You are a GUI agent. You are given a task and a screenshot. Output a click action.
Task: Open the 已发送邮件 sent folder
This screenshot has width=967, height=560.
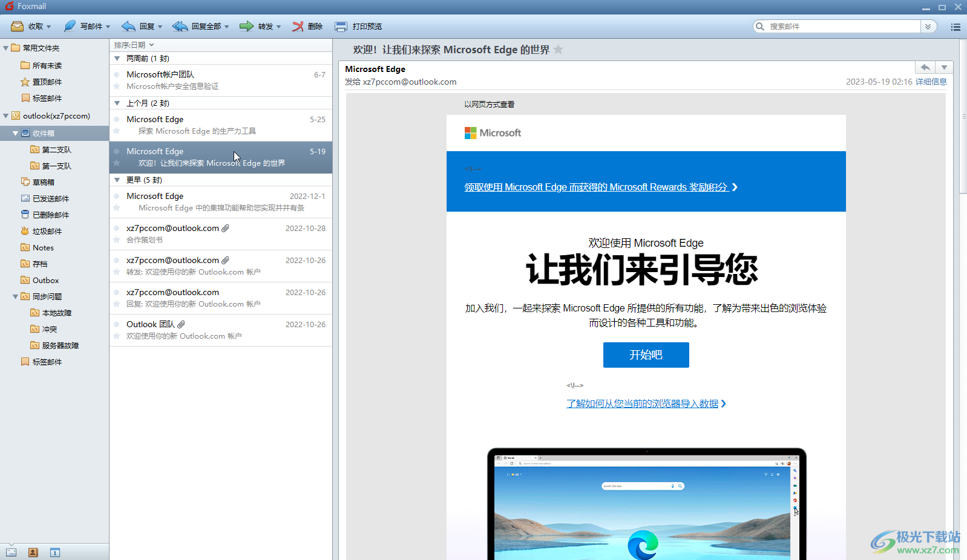pyautogui.click(x=45, y=198)
